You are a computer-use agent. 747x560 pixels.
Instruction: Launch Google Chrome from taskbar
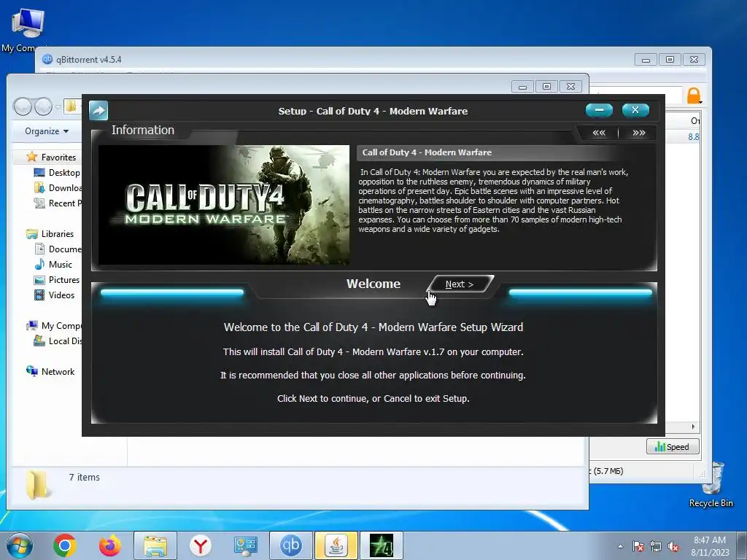(65, 545)
